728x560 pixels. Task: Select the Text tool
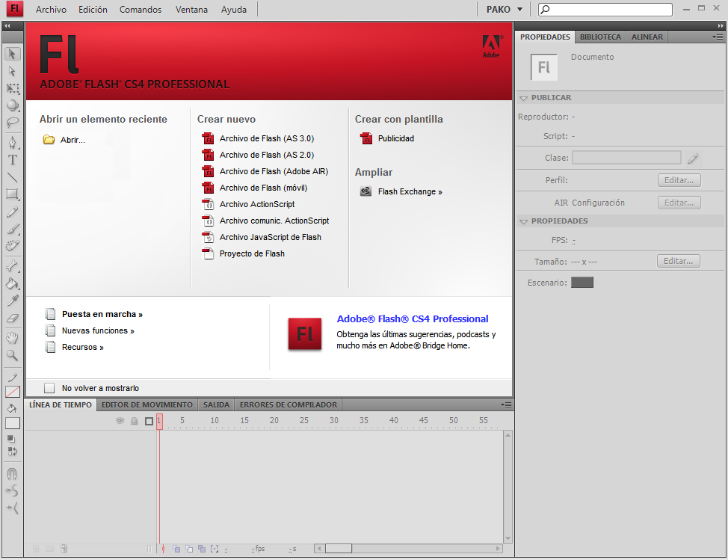[x=13, y=160]
